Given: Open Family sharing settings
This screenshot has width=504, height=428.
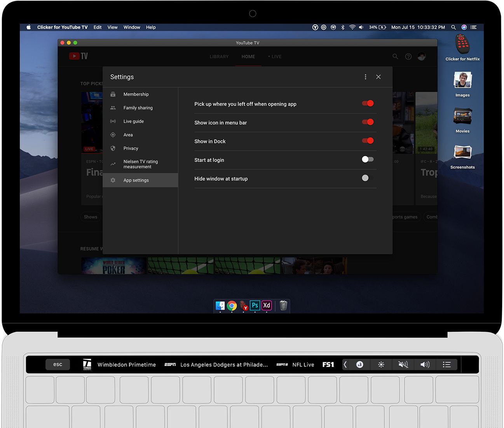Looking at the screenshot, I should tap(138, 108).
